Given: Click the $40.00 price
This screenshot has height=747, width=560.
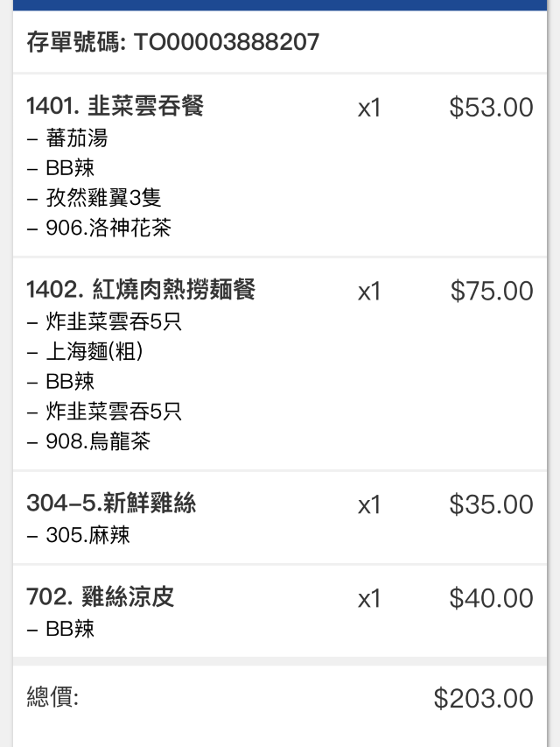Looking at the screenshot, I should pos(491,598).
